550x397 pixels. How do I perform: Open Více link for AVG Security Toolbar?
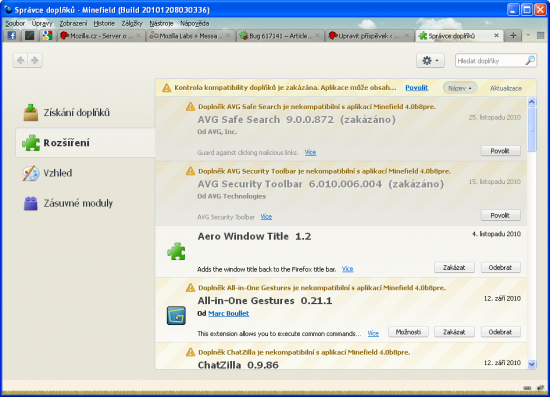(x=266, y=217)
